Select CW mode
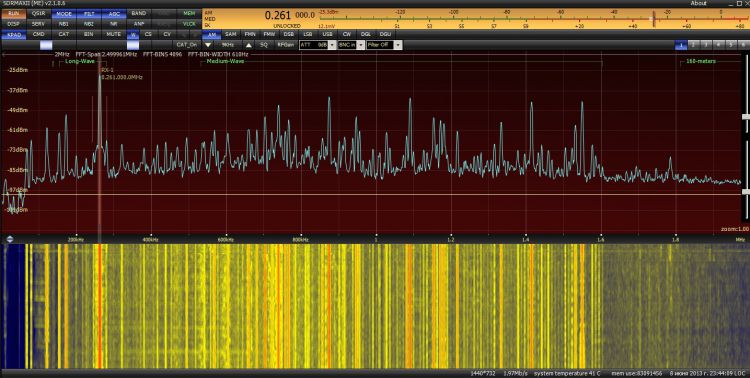 pos(347,34)
